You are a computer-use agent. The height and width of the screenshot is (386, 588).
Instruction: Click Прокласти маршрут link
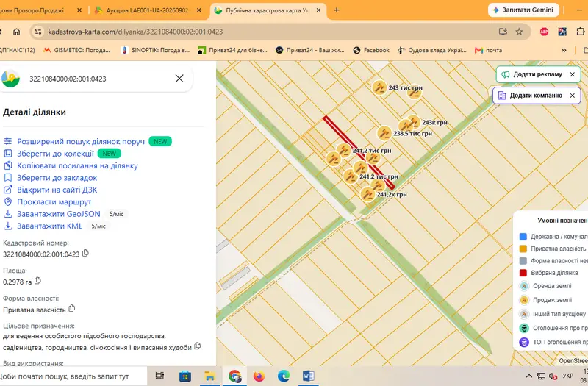click(x=54, y=201)
